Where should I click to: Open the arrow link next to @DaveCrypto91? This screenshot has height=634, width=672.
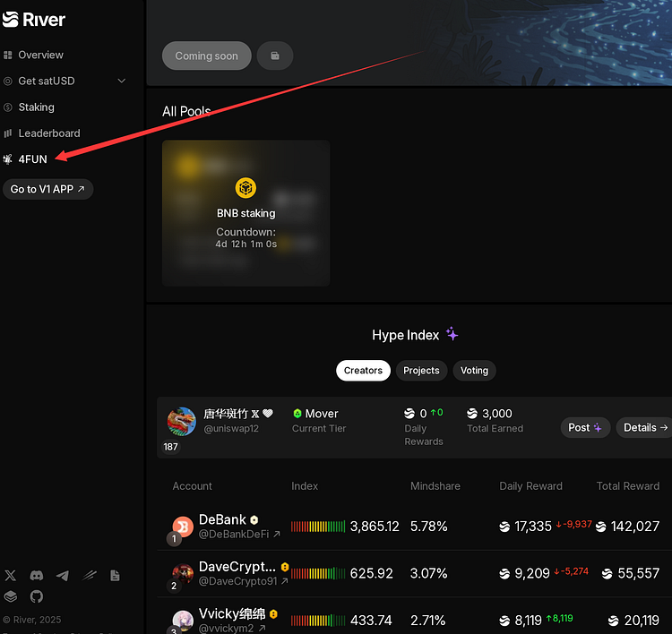[285, 581]
